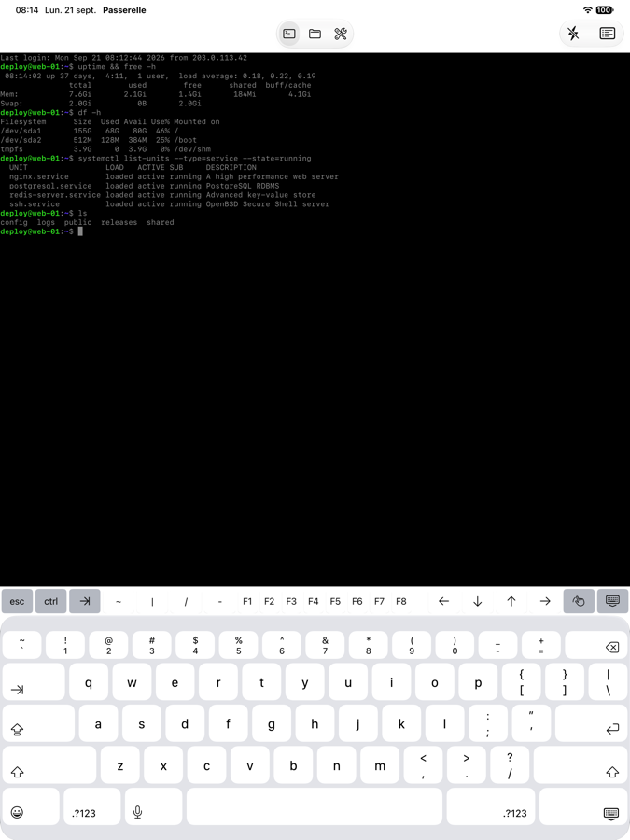The width and height of the screenshot is (630, 840).
Task: Tap the right arrow key
Action: tap(545, 601)
